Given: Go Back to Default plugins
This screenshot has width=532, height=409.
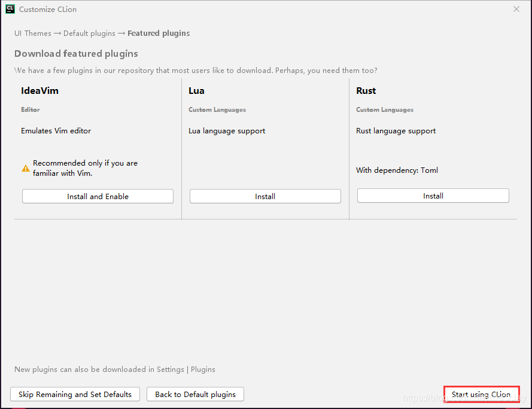Looking at the screenshot, I should pyautogui.click(x=196, y=395).
